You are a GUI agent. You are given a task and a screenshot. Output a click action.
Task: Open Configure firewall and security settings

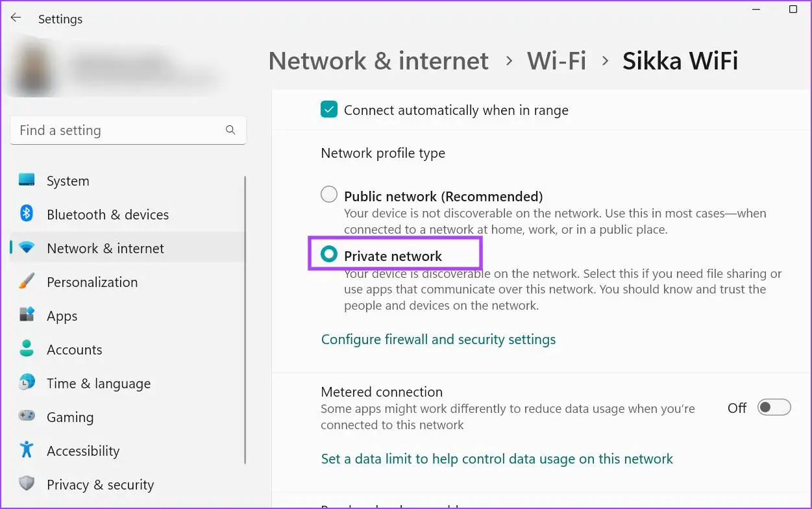coord(438,339)
